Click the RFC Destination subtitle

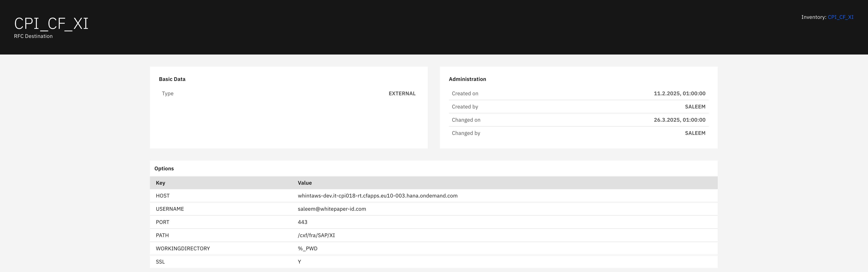33,36
